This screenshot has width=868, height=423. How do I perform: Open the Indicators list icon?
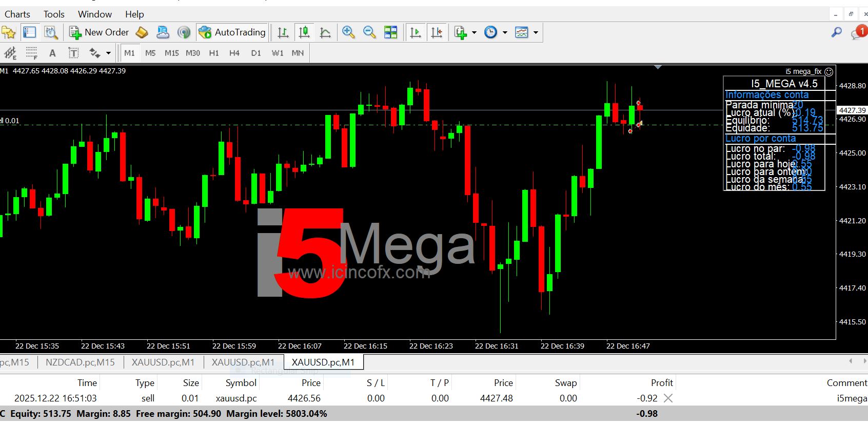tap(460, 32)
